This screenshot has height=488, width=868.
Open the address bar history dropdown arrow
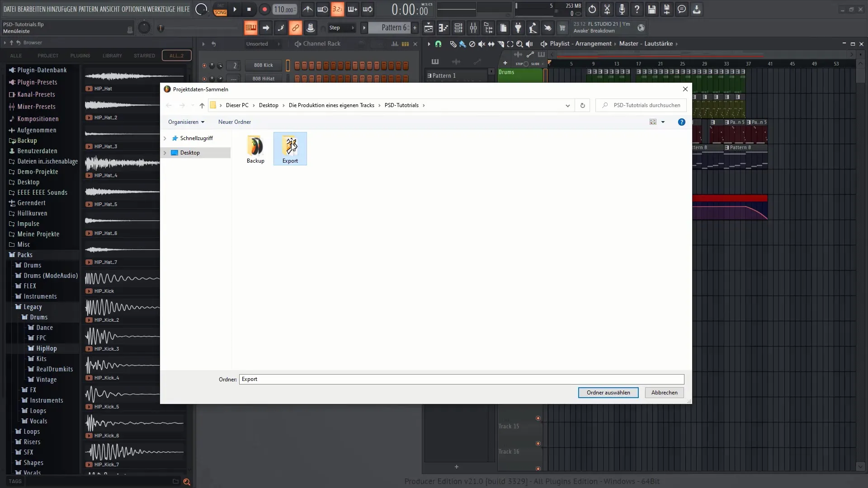(568, 105)
